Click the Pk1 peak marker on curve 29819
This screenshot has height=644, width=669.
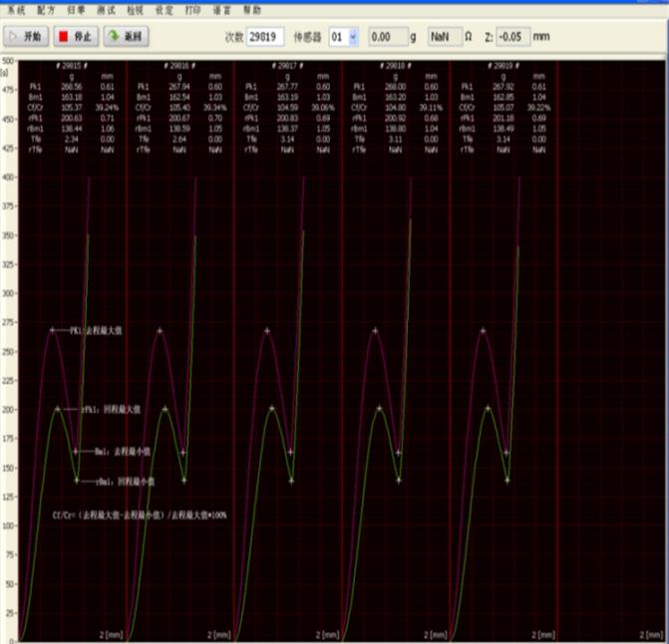pyautogui.click(x=483, y=331)
